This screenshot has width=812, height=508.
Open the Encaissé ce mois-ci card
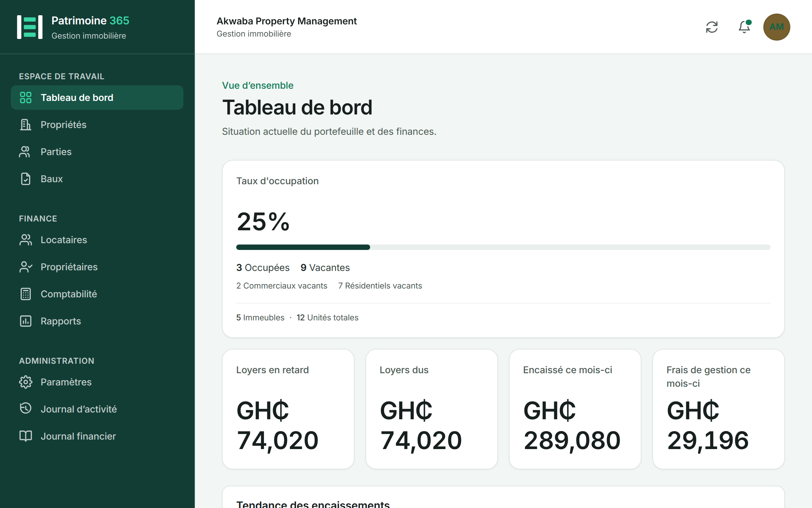point(575,409)
